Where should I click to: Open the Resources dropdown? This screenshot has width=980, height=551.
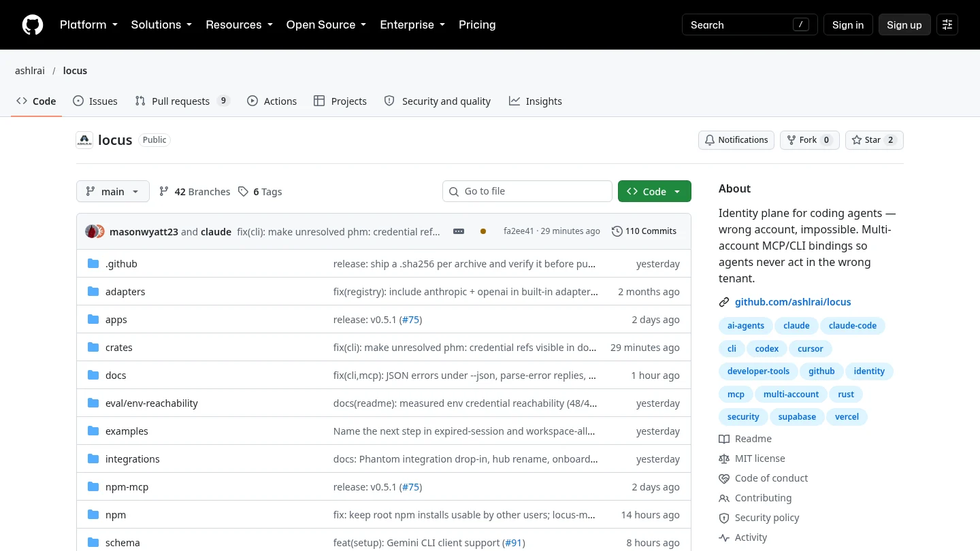239,24
